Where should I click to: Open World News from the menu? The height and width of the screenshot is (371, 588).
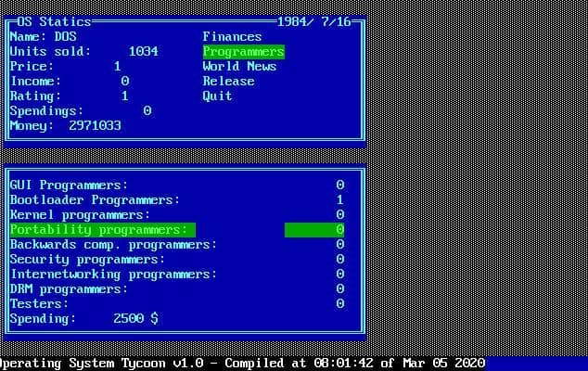[239, 67]
